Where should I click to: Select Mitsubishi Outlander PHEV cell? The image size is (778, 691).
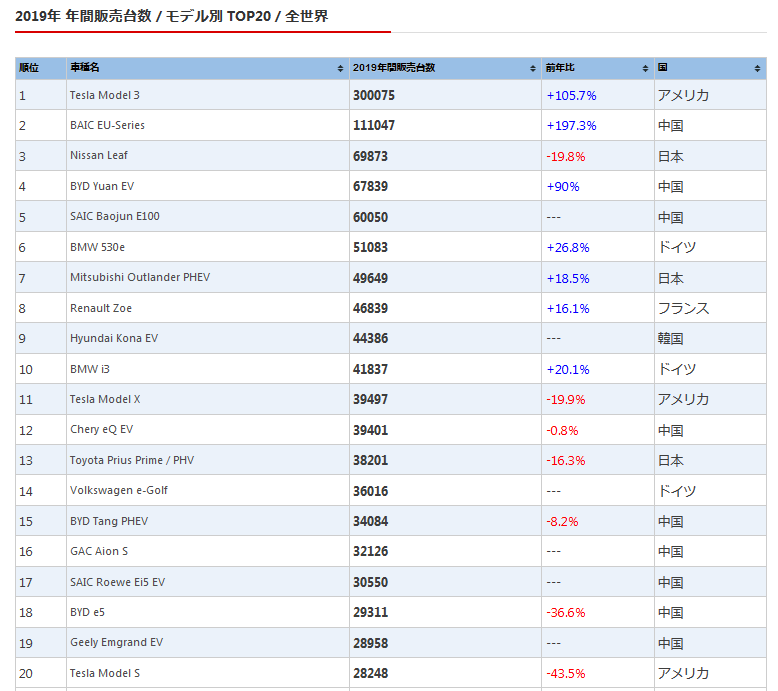click(x=208, y=277)
